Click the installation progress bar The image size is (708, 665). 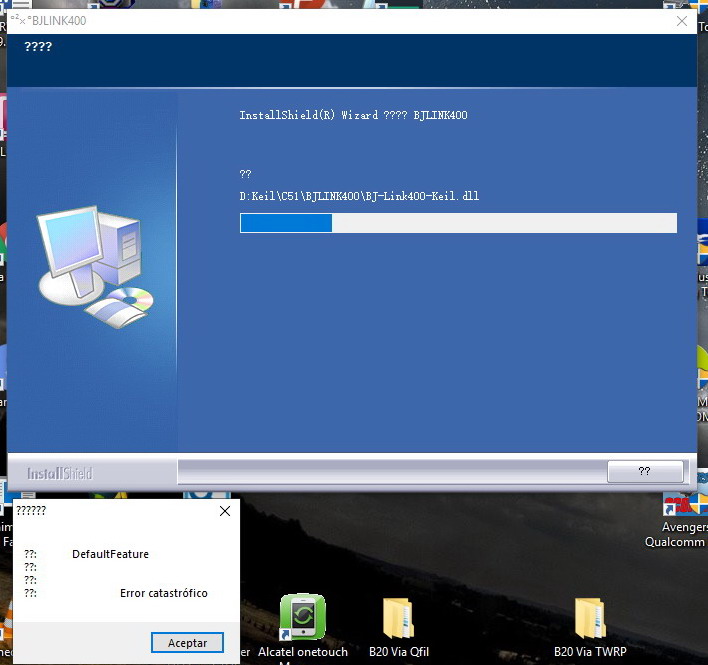(x=458, y=223)
